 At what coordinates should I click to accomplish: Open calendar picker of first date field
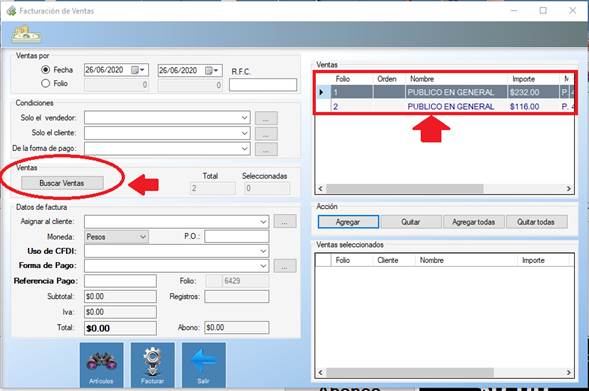click(138, 70)
